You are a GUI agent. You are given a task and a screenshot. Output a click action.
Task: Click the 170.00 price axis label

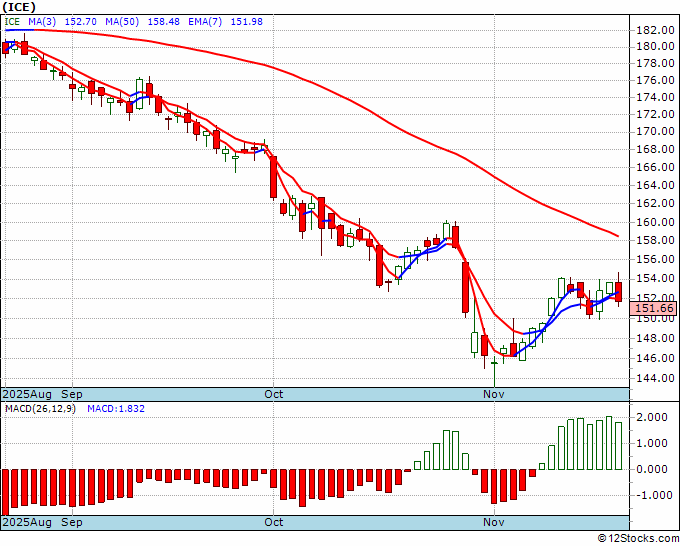(655, 131)
